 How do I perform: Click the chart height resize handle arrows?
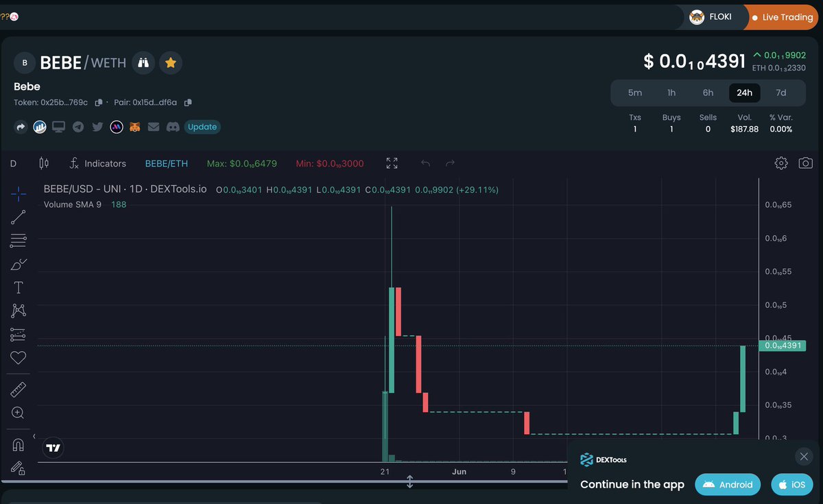pyautogui.click(x=410, y=481)
